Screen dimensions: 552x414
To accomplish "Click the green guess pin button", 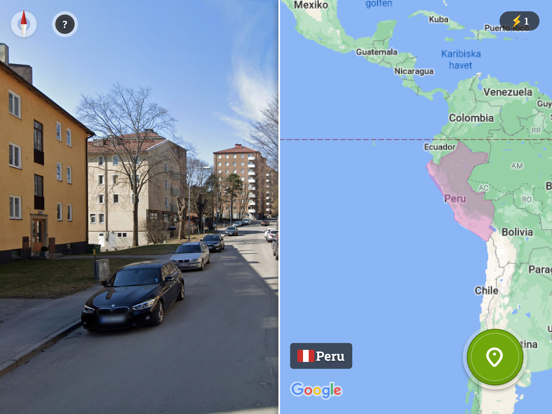I will (x=495, y=357).
